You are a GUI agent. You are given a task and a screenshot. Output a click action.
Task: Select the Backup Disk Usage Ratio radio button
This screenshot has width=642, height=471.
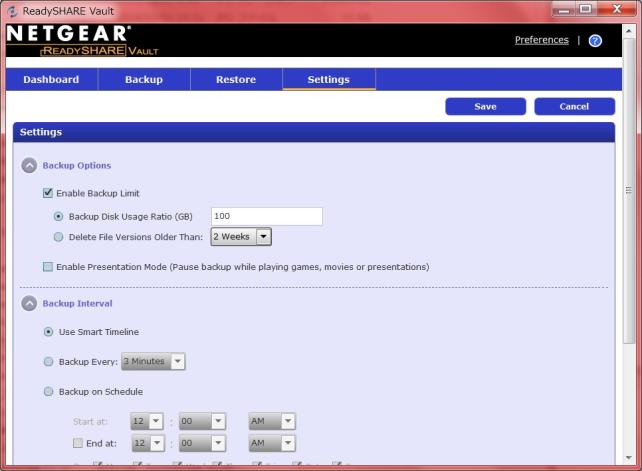59,216
